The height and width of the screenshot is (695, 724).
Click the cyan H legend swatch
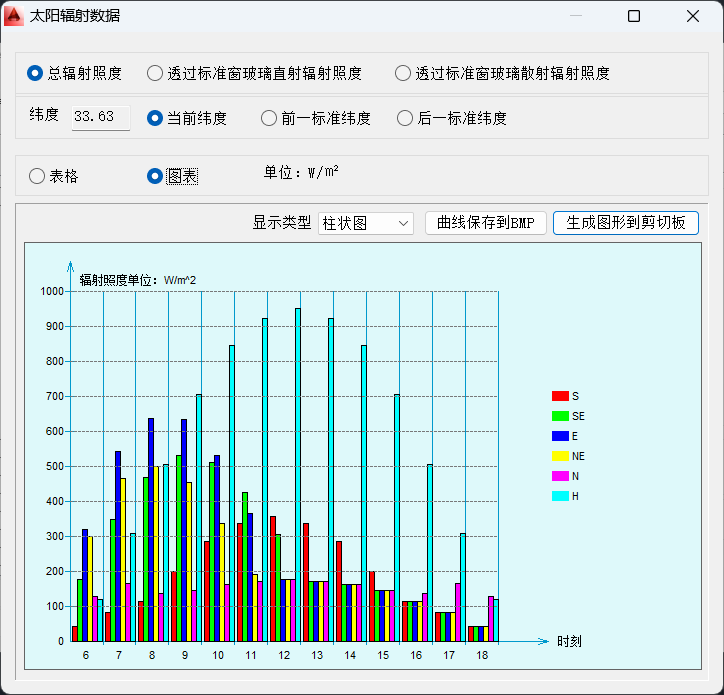(560, 496)
